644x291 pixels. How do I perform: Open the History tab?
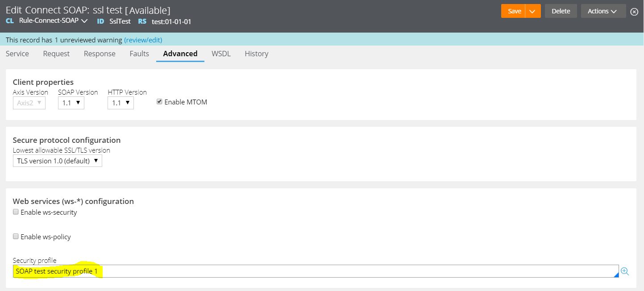[x=257, y=54]
